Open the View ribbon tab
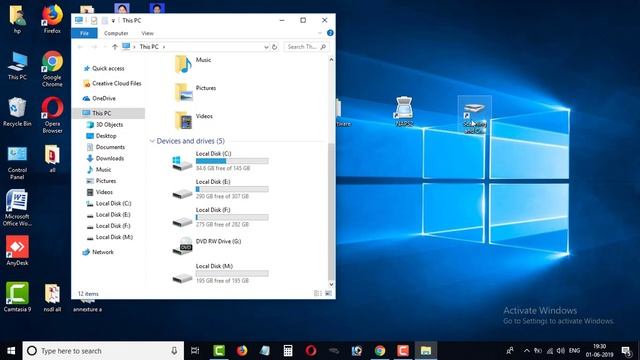 tap(147, 33)
